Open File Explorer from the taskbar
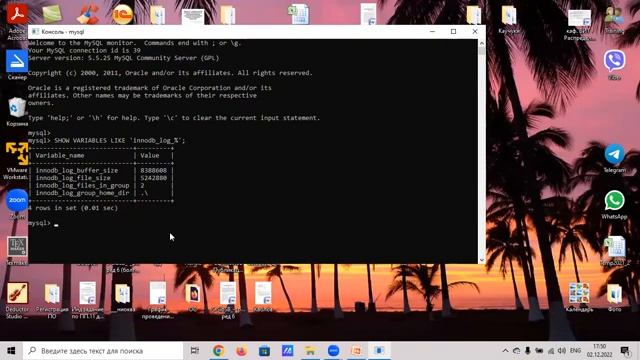The height and width of the screenshot is (360, 640). tap(310, 351)
